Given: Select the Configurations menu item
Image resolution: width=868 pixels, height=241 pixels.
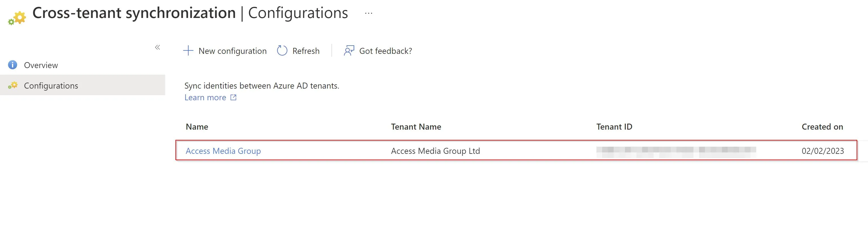Looking at the screenshot, I should pyautogui.click(x=82, y=85).
